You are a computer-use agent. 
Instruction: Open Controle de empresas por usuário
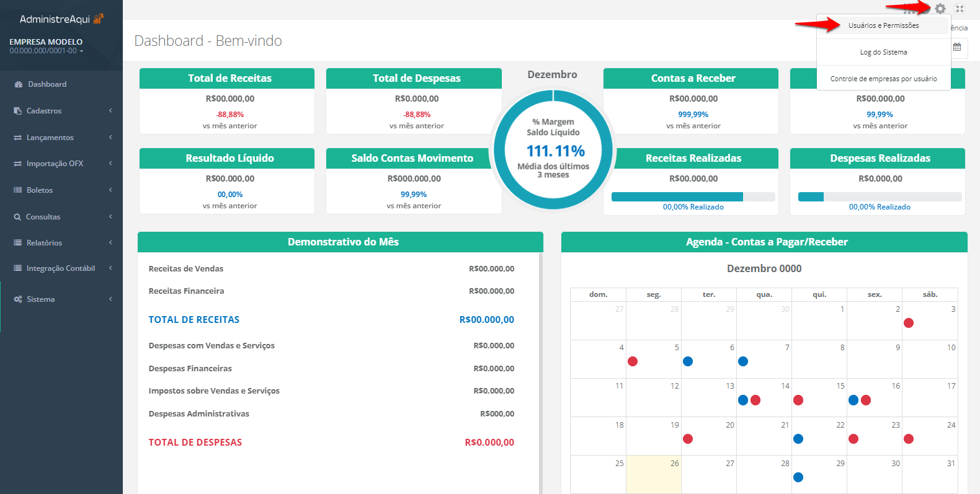click(883, 79)
